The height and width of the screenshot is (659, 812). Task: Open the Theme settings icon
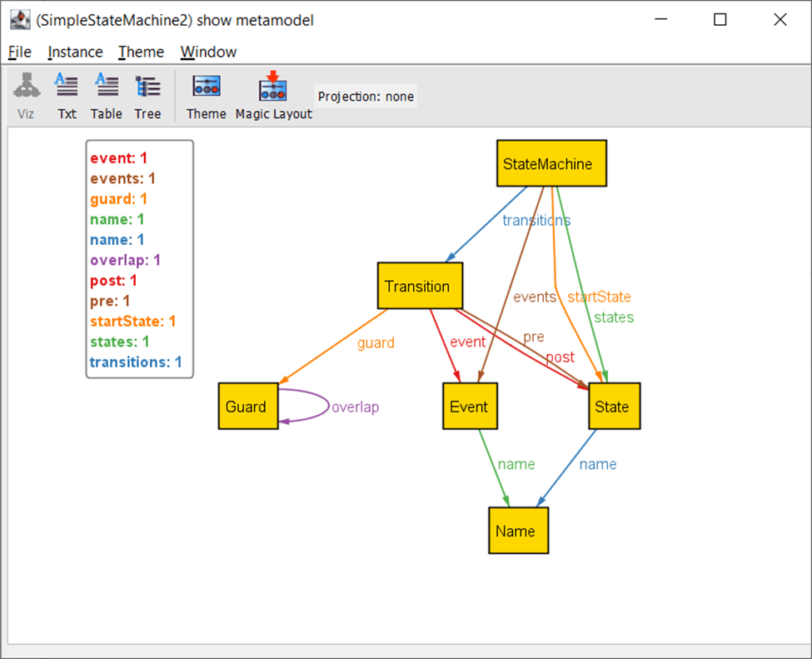click(x=206, y=96)
